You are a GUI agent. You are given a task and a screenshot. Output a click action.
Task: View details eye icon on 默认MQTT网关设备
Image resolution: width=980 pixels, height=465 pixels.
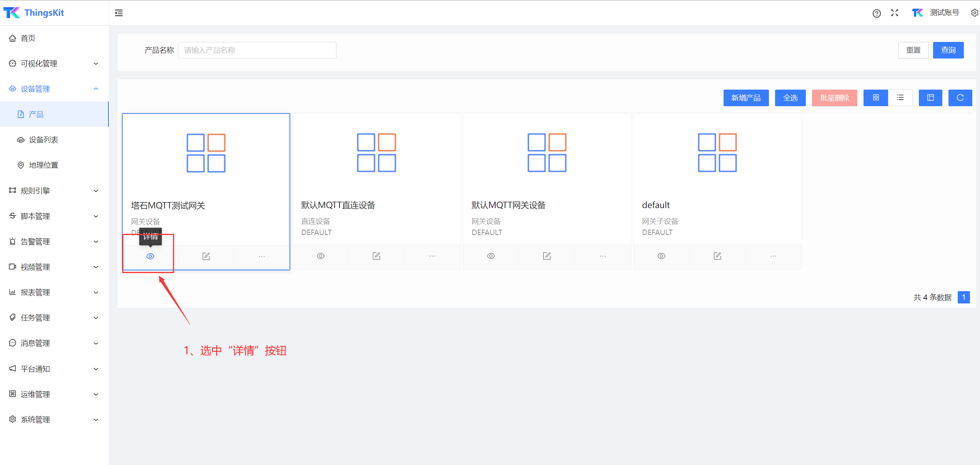[491, 256]
